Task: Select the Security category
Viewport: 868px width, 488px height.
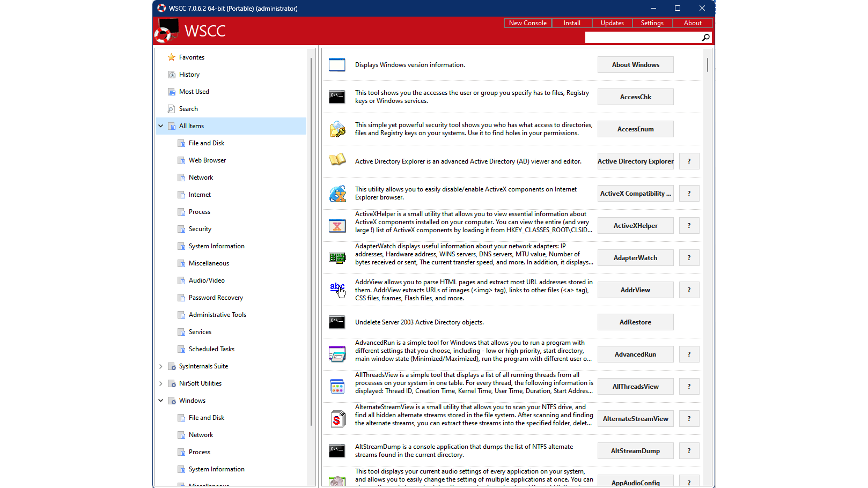Action: pos(200,229)
